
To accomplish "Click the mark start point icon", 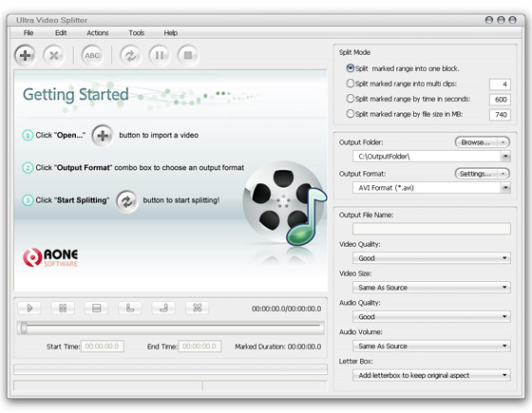I will (x=130, y=308).
